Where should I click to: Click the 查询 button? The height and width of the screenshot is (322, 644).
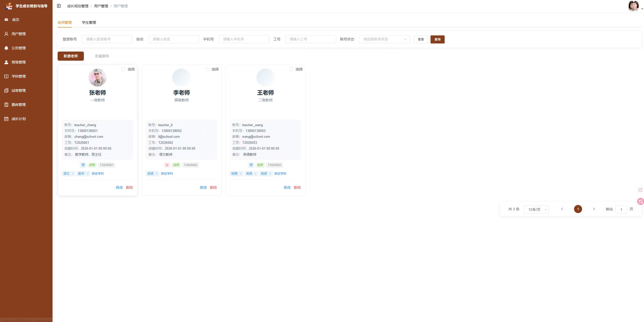(438, 39)
